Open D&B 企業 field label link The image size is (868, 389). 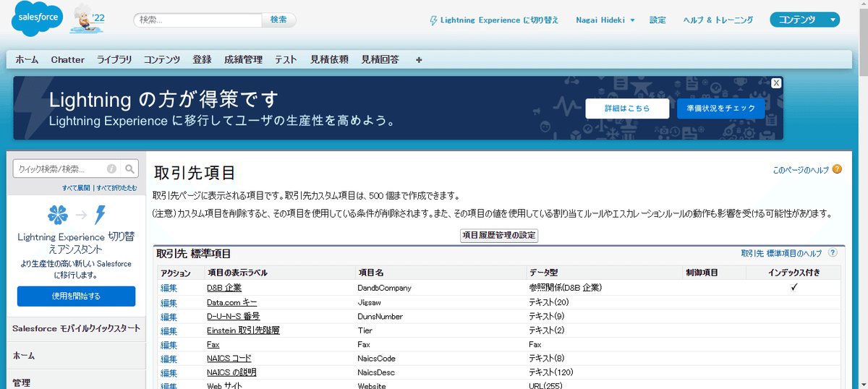point(224,288)
